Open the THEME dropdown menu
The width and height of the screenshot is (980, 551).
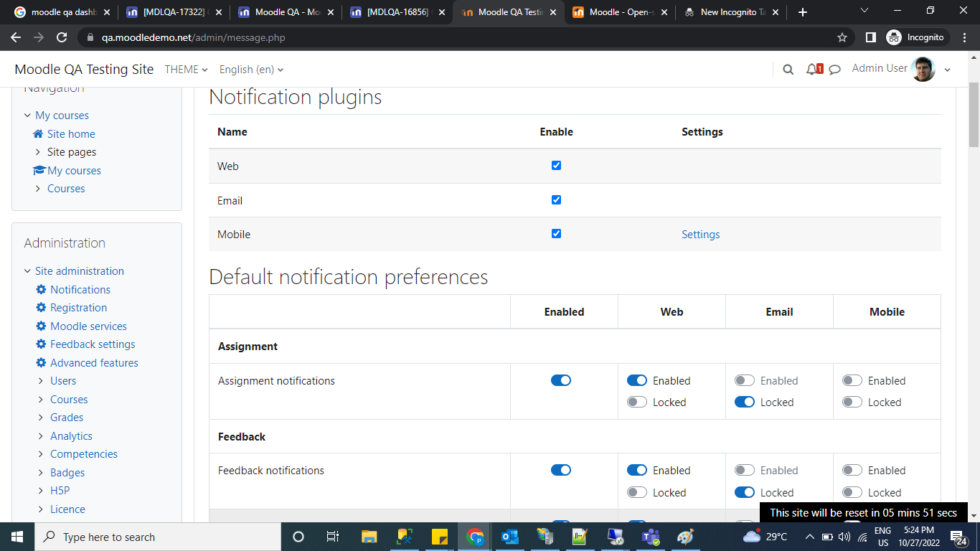click(186, 70)
